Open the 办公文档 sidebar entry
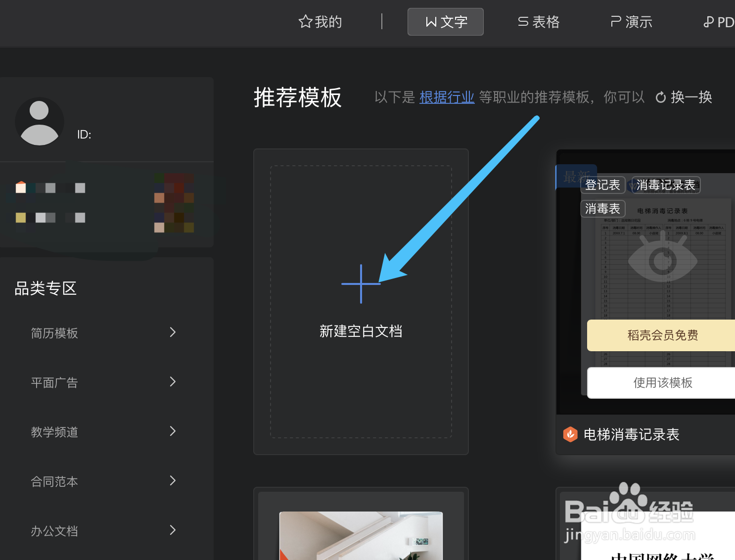The height and width of the screenshot is (560, 735). point(54,531)
